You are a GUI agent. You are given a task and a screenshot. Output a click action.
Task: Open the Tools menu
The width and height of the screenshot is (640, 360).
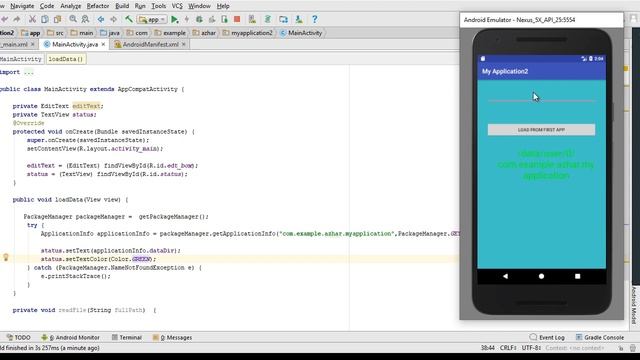click(x=158, y=6)
